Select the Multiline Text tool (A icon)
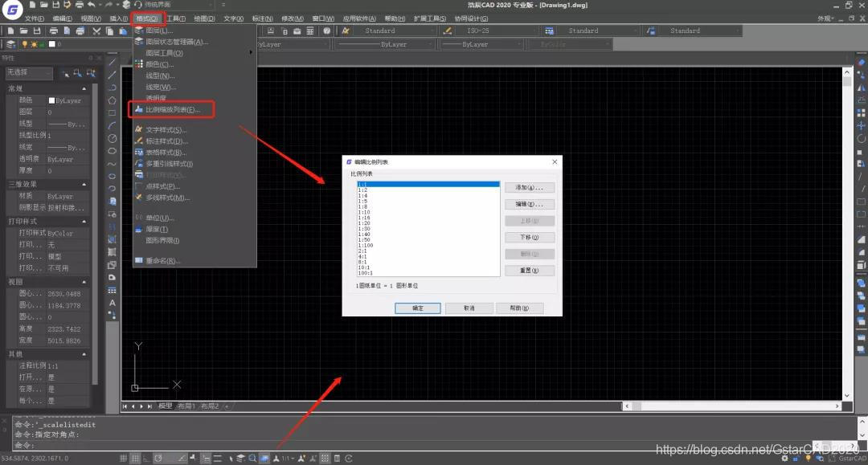The width and height of the screenshot is (868, 465). point(113,303)
